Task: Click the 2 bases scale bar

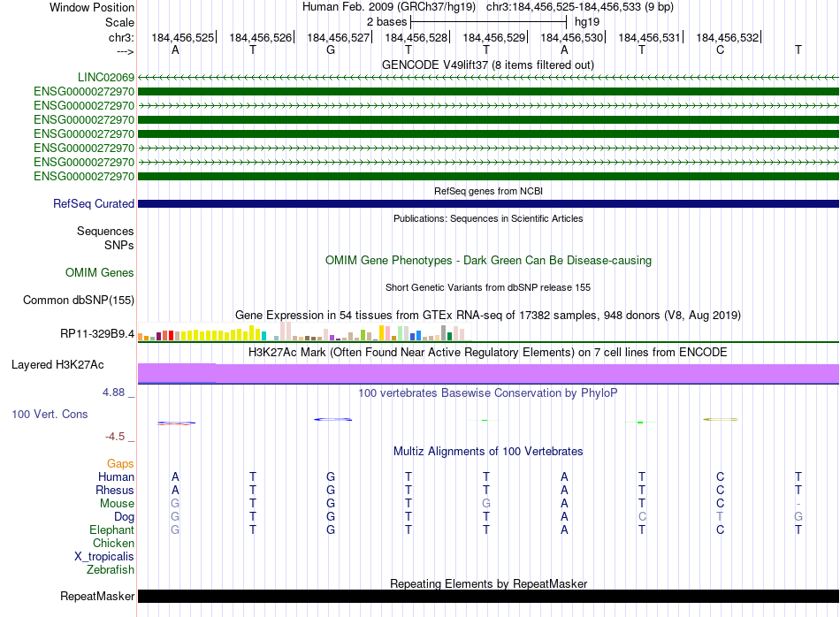Action: [488, 22]
